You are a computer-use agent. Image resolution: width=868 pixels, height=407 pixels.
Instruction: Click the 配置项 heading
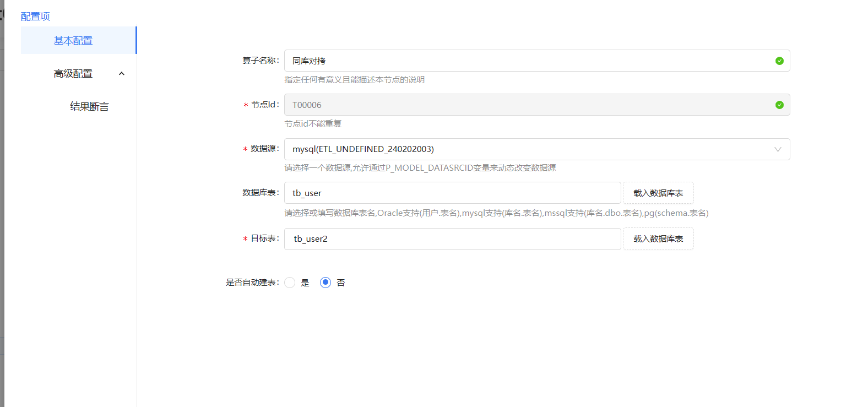tap(35, 17)
